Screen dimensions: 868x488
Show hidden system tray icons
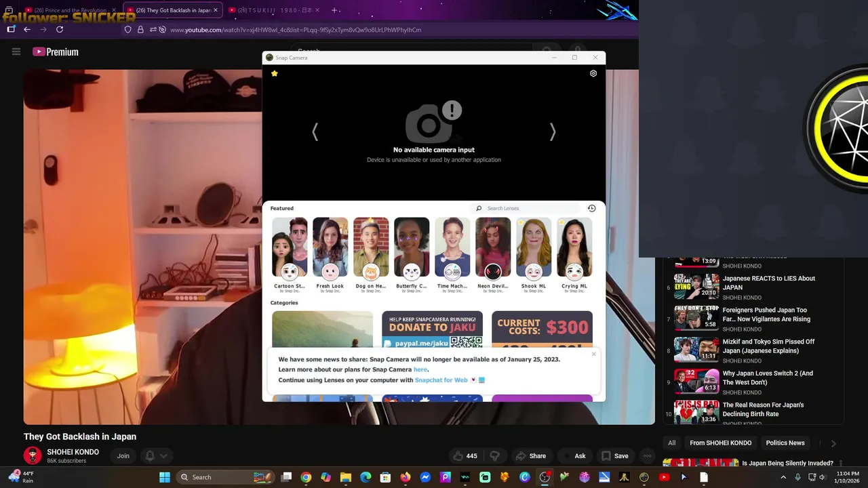[783, 477]
